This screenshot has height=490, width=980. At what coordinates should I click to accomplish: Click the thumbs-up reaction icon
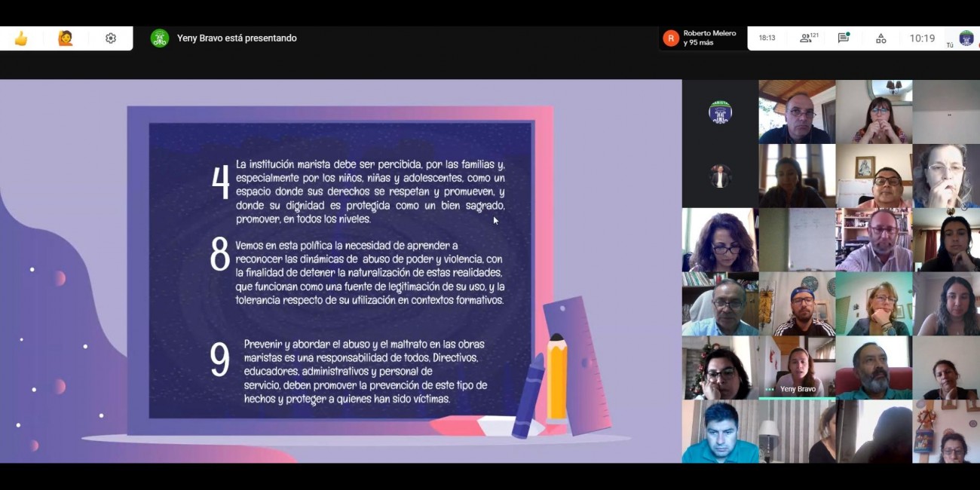[x=21, y=38]
